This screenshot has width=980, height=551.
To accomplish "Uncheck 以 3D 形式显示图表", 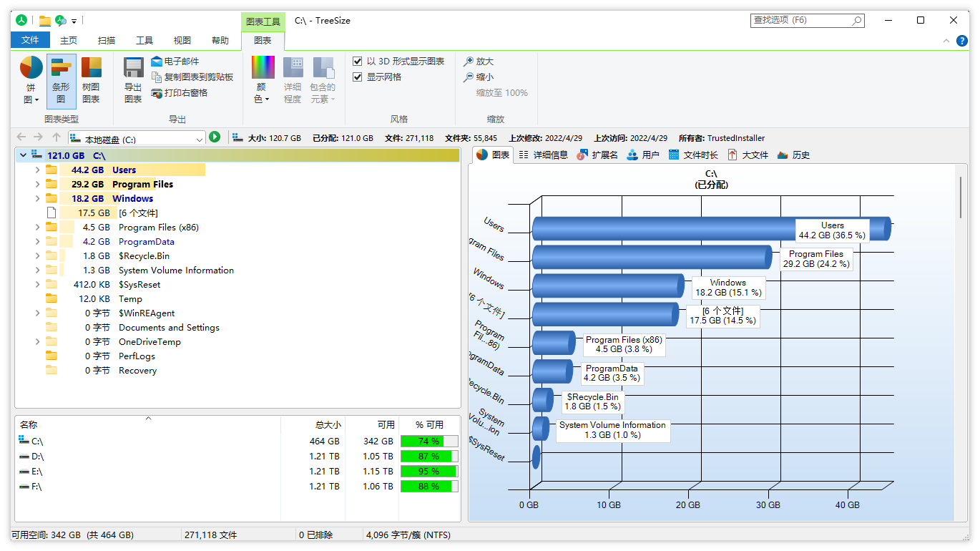I will [x=356, y=61].
